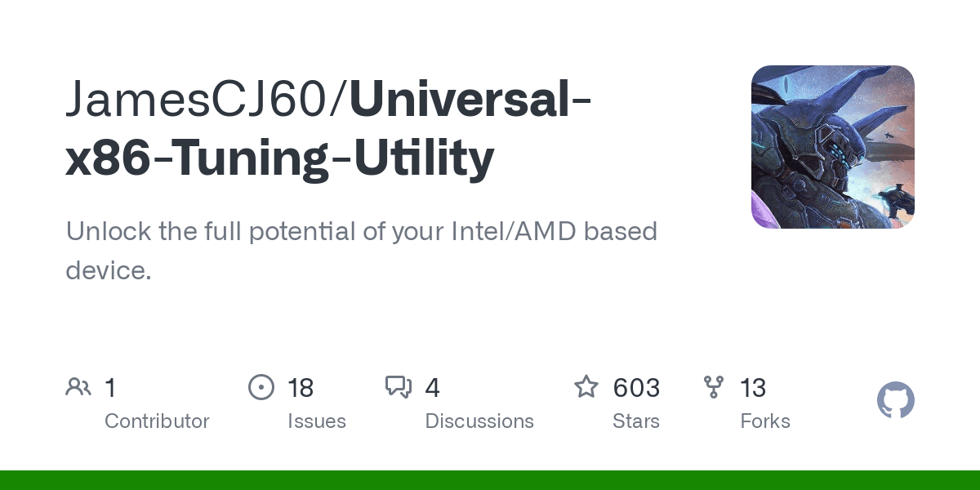Viewport: 980px width, 490px height.
Task: Click the GitHub Octocat logo
Action: [896, 401]
